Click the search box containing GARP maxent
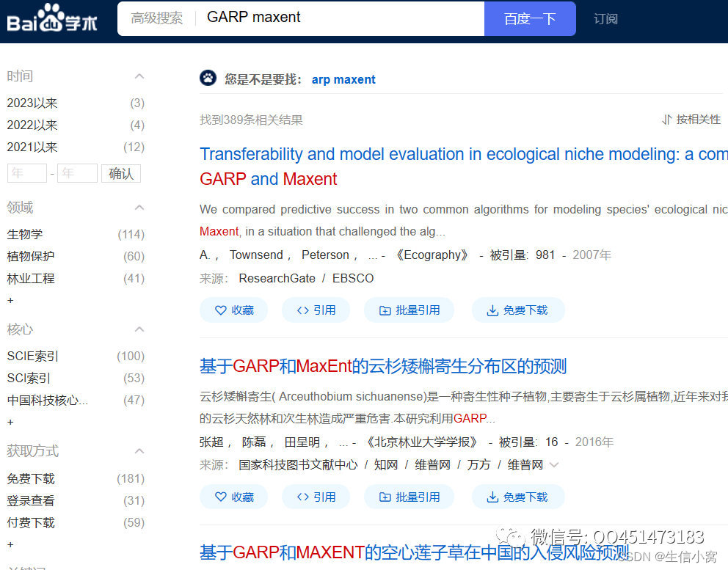This screenshot has width=728, height=570. pos(341,18)
